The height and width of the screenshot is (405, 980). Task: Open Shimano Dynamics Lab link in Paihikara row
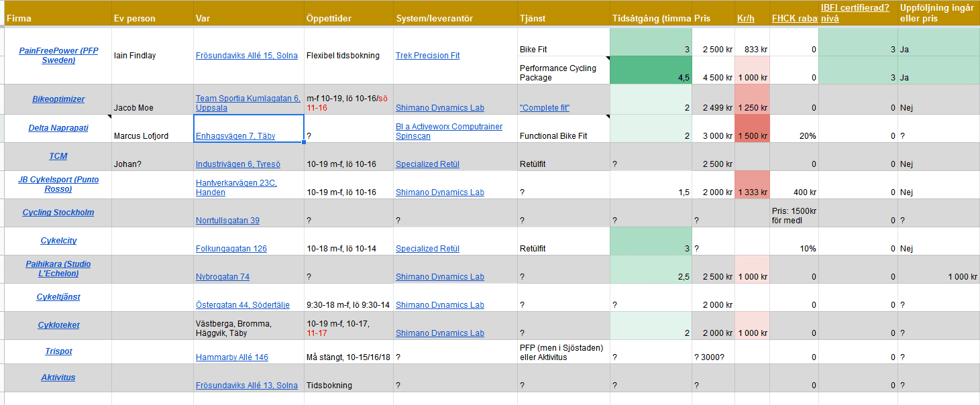[440, 277]
